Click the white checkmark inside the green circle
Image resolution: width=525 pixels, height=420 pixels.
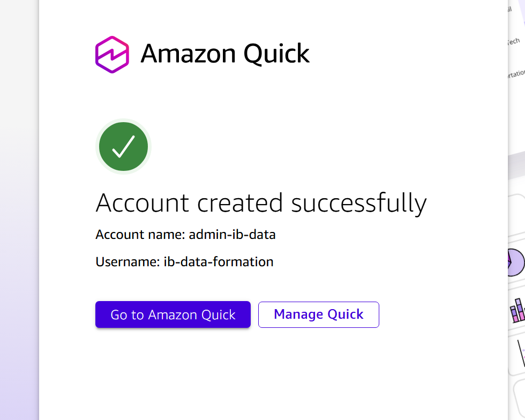pyautogui.click(x=123, y=146)
